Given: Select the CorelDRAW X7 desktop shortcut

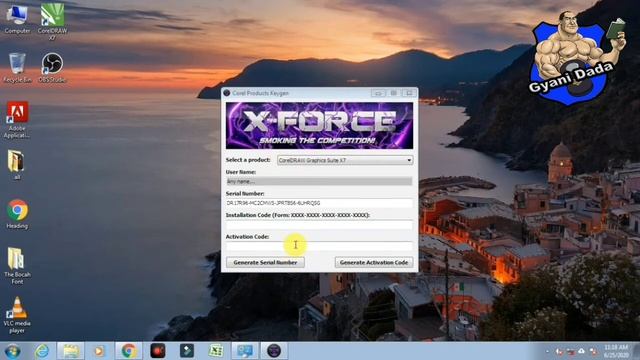Looking at the screenshot, I should (52, 21).
